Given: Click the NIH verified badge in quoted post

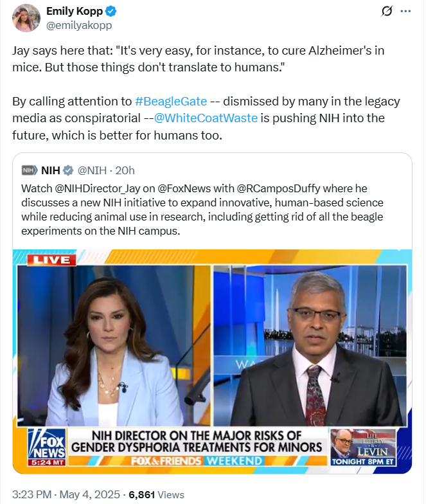Looking at the screenshot, I should 68,170.
